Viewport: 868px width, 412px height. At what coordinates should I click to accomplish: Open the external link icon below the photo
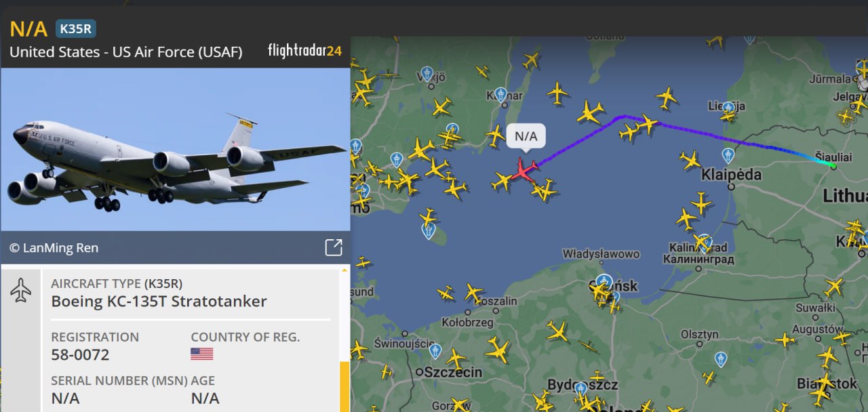pos(334,247)
